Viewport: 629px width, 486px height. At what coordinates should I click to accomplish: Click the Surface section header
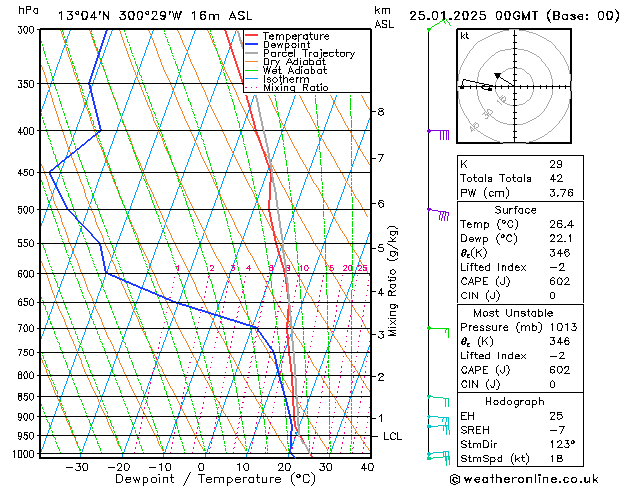coord(515,210)
